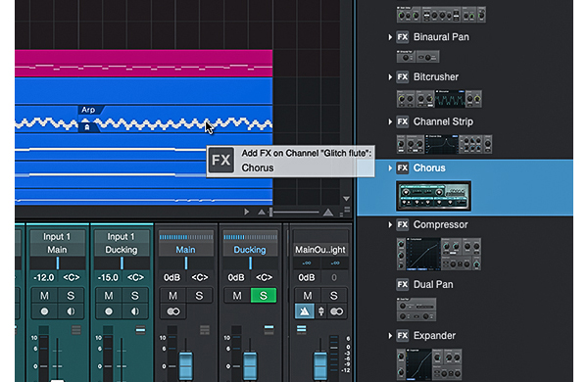The image size is (588, 382).
Task: Open Ducking output selector on second channel
Action: pos(122,250)
